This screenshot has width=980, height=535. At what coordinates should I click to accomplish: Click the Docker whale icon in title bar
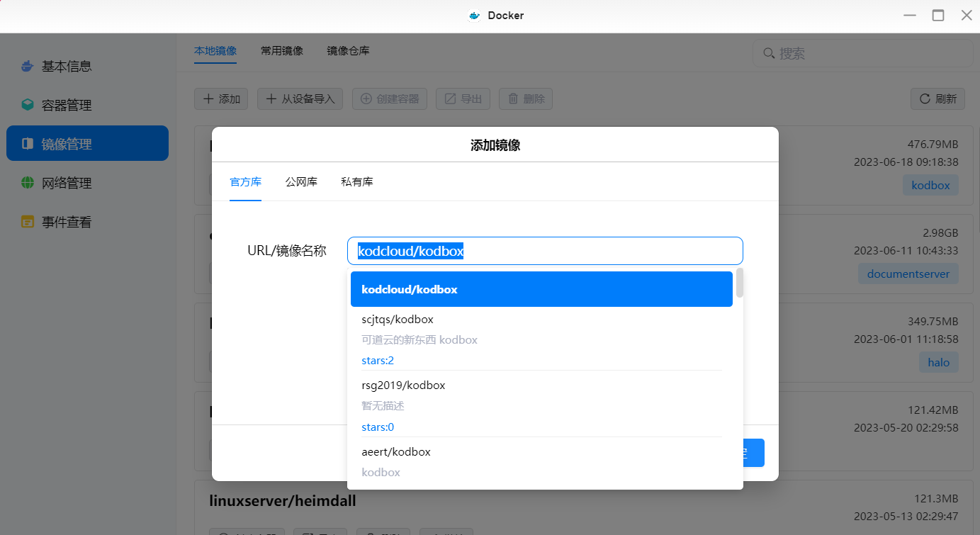475,16
